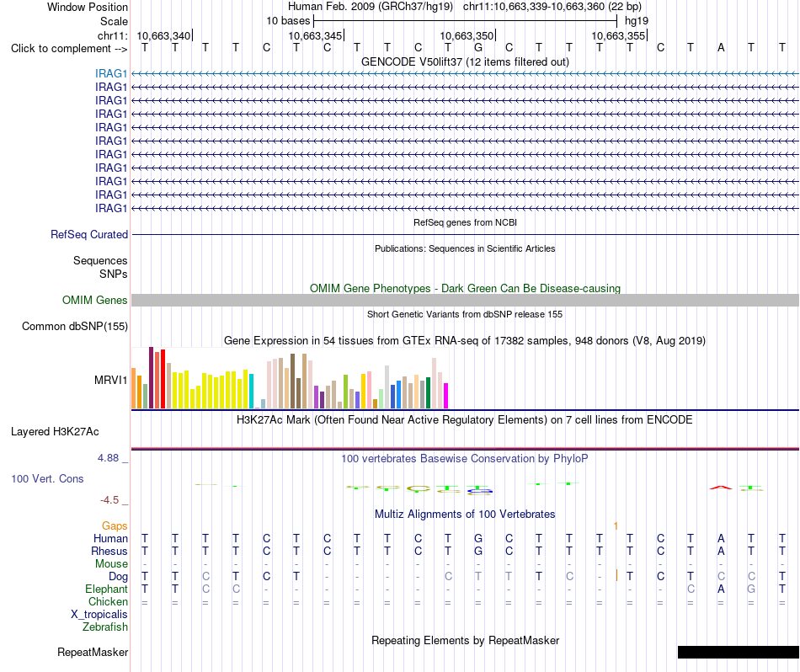The image size is (800, 672).
Task: Click the magenta bar in GTEx chart
Action: click(x=446, y=396)
